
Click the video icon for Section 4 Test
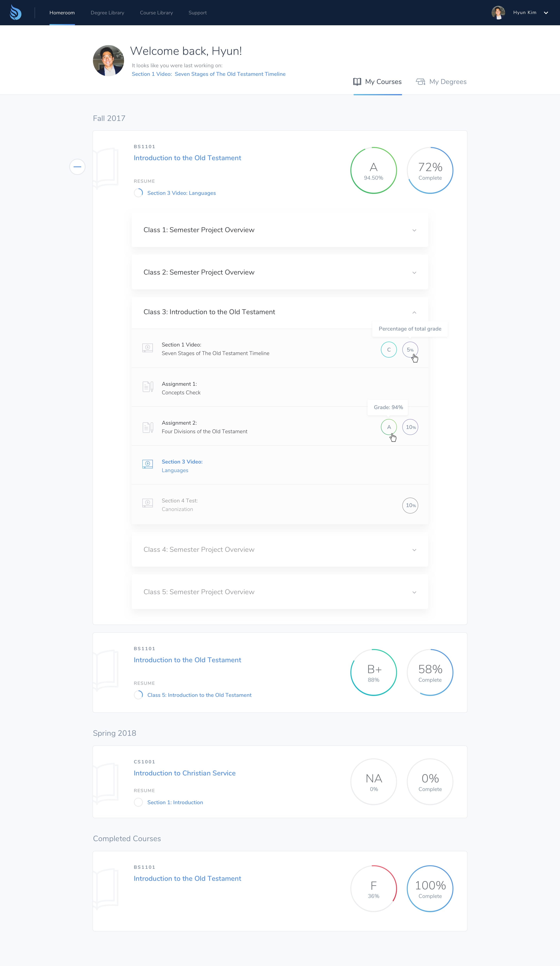(x=148, y=503)
